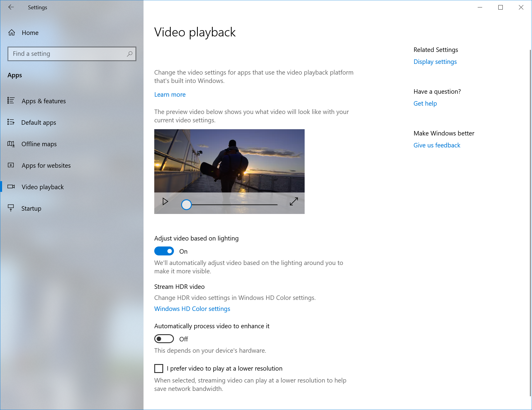Click the Home house icon
The image size is (532, 410).
[x=12, y=33]
